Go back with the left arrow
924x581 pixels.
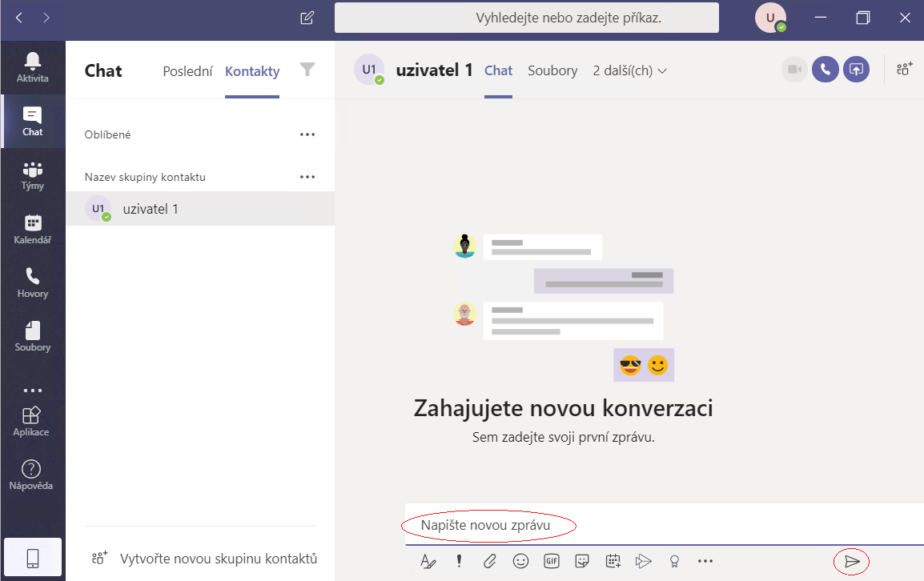19,18
